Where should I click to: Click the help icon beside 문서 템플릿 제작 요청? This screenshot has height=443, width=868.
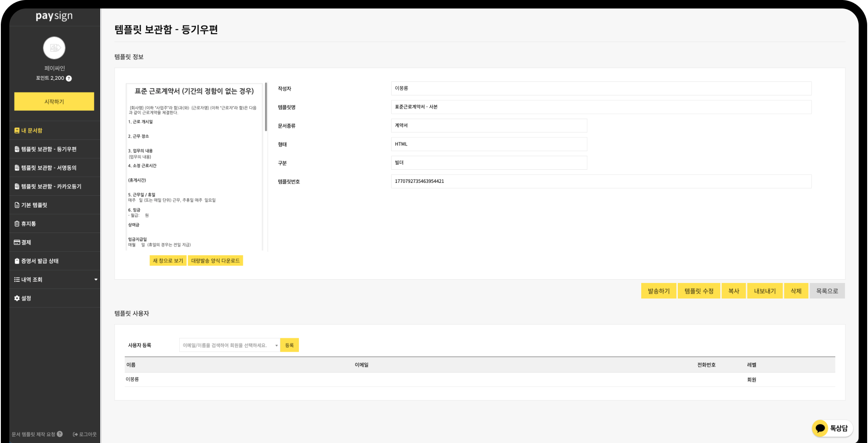[x=60, y=434]
